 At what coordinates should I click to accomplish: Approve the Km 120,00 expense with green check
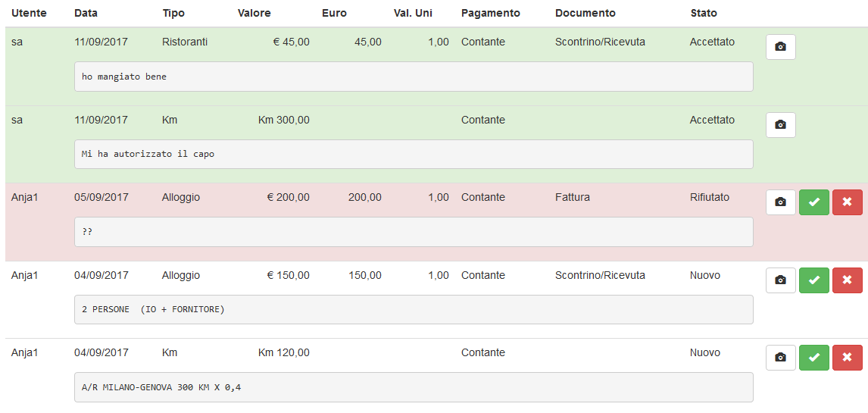point(813,358)
